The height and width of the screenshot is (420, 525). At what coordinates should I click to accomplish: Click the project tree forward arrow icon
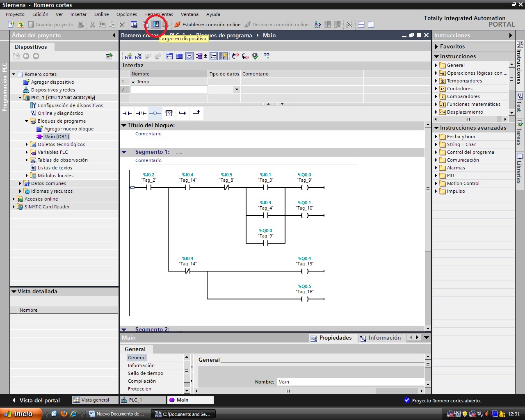(36, 56)
